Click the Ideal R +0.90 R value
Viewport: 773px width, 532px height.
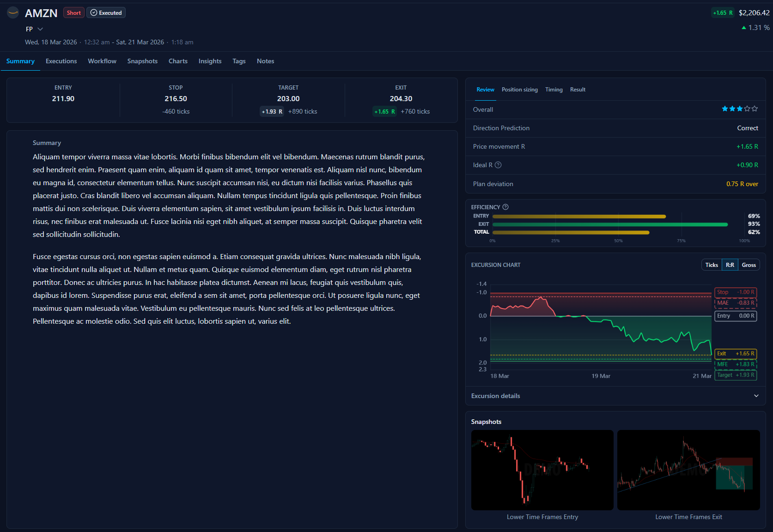coord(747,165)
